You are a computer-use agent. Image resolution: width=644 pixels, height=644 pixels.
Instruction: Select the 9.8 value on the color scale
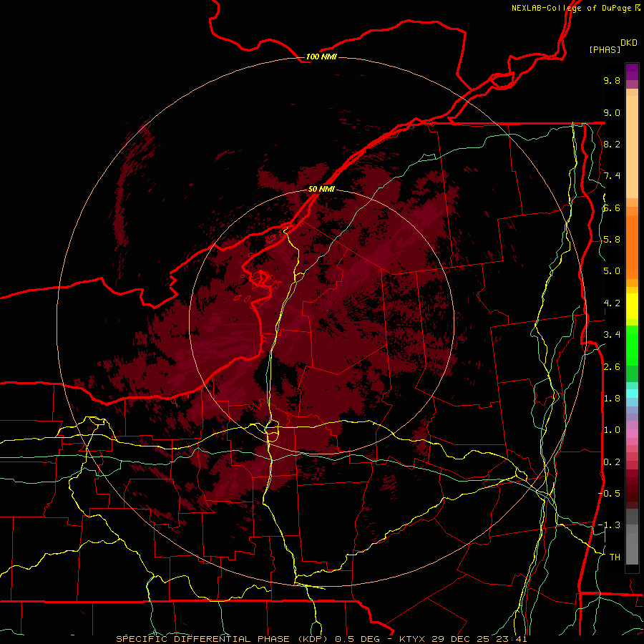coord(612,80)
